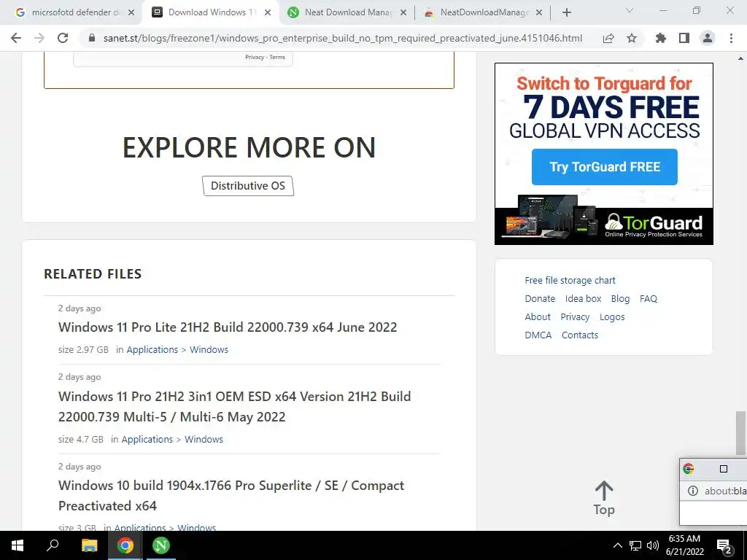Viewport: 747px width, 560px height.
Task: Click captcha Privacy link
Action: tap(255, 57)
